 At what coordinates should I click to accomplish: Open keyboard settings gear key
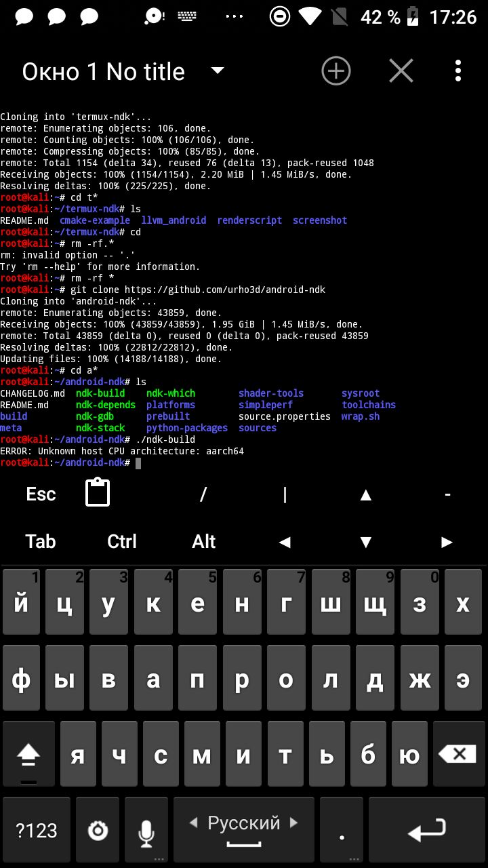(99, 829)
